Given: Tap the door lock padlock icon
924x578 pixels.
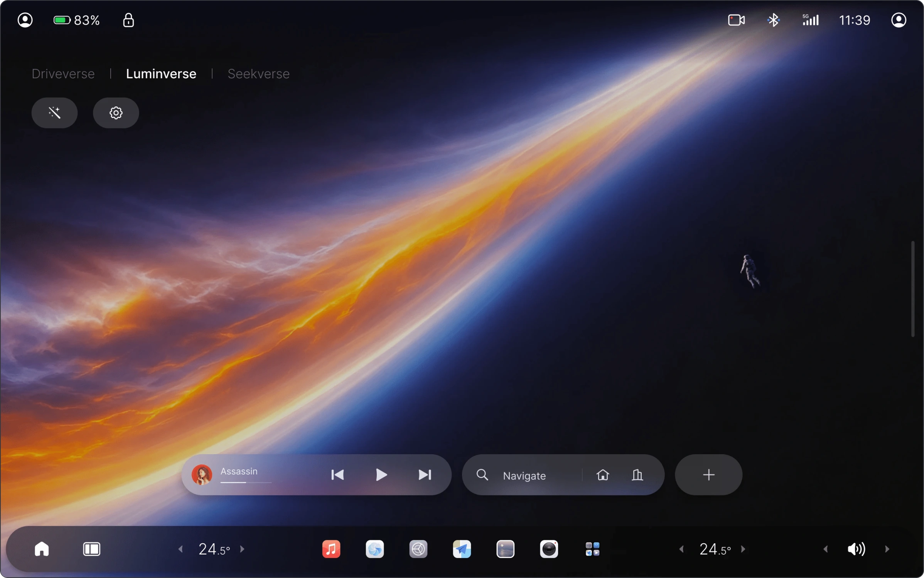Looking at the screenshot, I should pyautogui.click(x=128, y=20).
